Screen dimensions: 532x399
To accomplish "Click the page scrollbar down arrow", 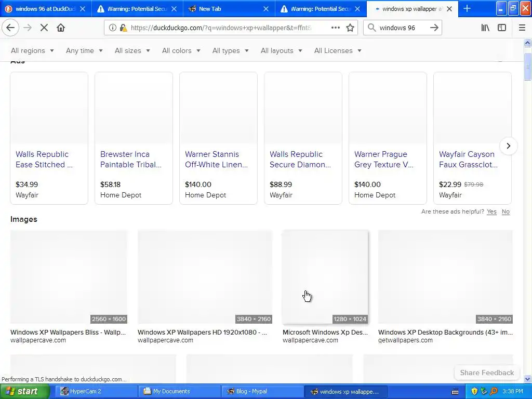I will tap(527, 379).
